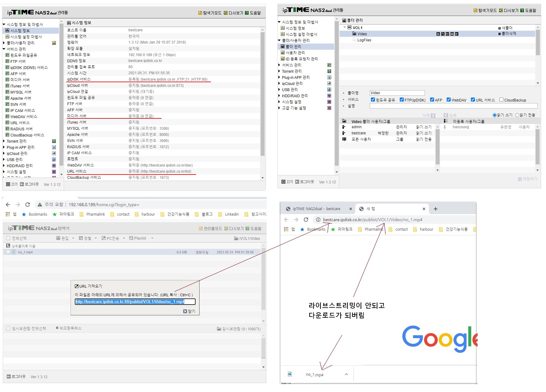Click the system info table vertical scrollbar
Viewport: 546px width, 392px height.
pos(262,94)
